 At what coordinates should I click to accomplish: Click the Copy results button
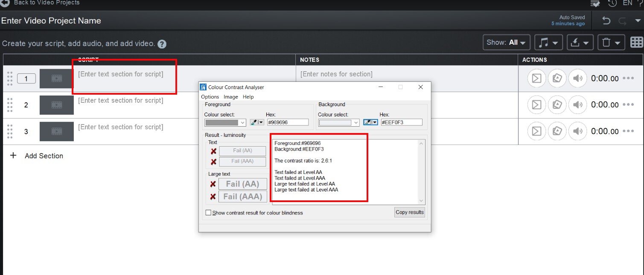coord(409,212)
